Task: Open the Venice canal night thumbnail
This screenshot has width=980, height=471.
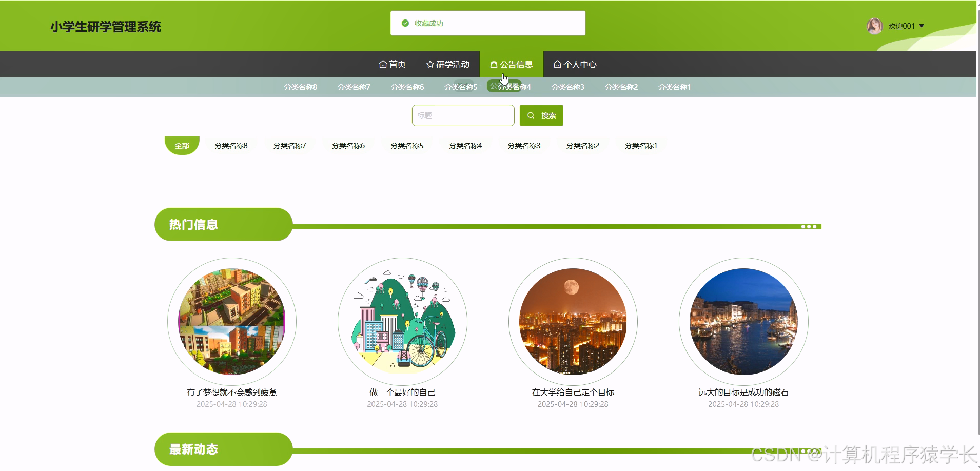Action: coord(743,322)
